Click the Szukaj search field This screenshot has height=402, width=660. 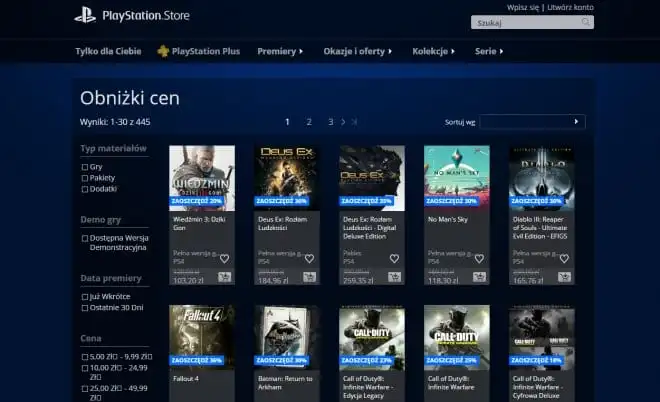pyautogui.click(x=532, y=22)
